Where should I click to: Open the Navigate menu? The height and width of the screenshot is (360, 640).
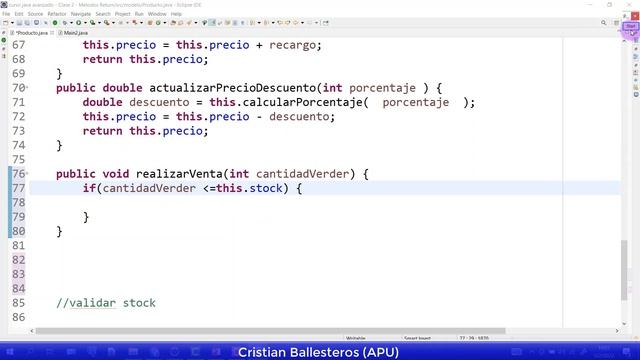point(81,14)
